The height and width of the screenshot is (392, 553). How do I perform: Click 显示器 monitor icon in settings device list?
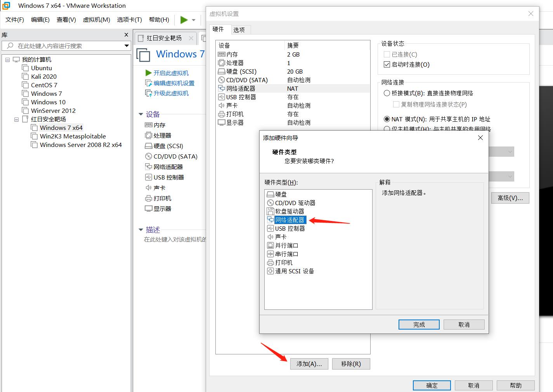tap(222, 123)
